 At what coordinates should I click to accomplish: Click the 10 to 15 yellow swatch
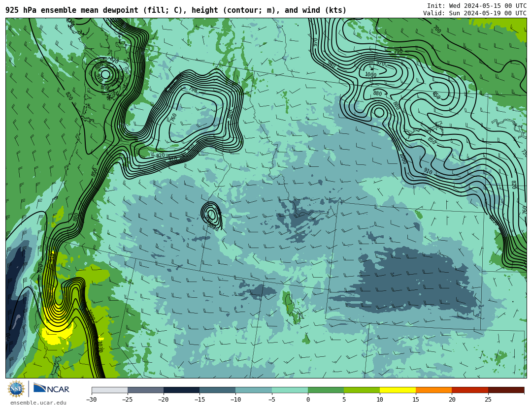(x=398, y=390)
